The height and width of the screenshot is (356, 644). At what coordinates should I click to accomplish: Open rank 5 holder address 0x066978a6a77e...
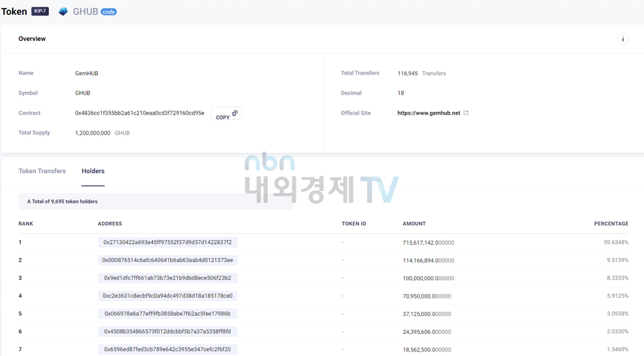pyautogui.click(x=168, y=314)
